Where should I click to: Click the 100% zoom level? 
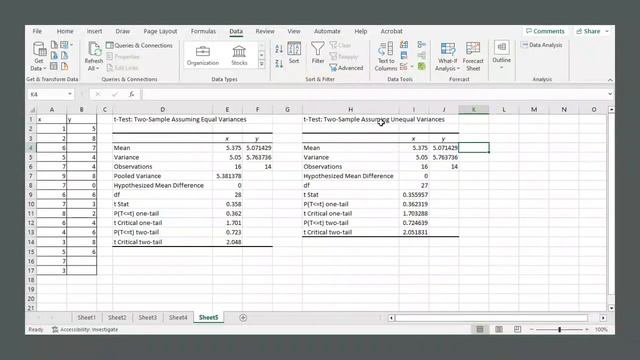(601, 329)
